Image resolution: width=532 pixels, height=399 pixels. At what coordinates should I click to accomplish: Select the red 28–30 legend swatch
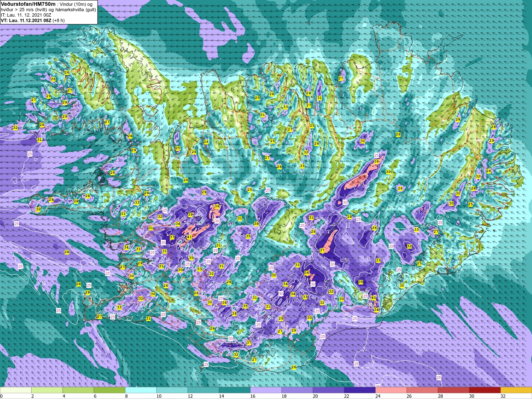click(x=453, y=390)
